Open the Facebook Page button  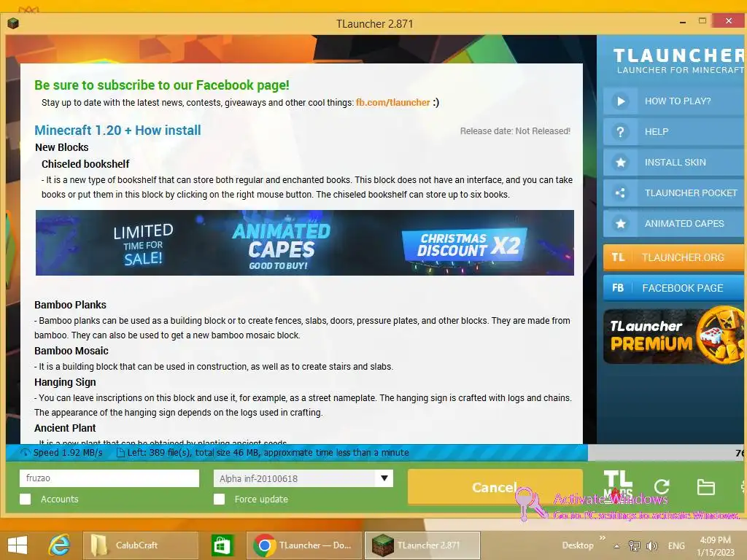(673, 287)
